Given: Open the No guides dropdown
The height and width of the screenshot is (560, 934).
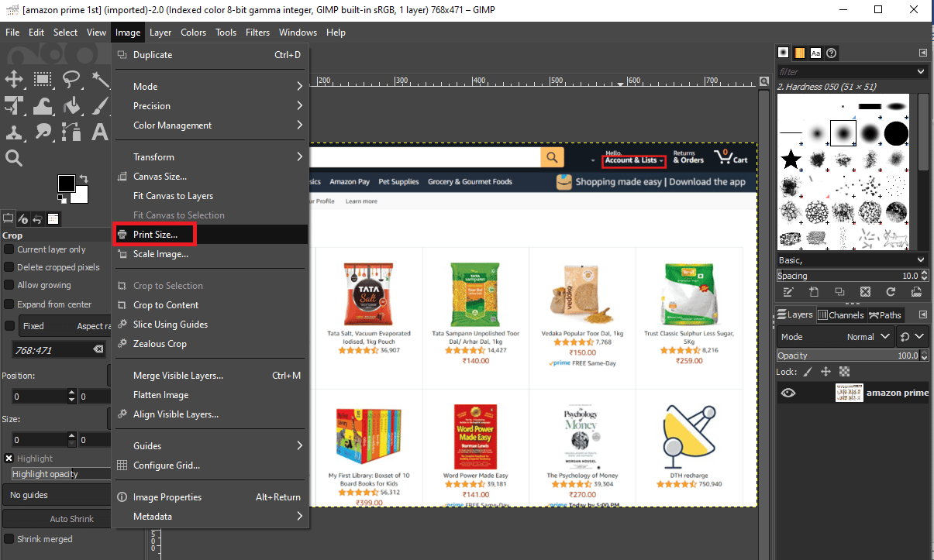Looking at the screenshot, I should [57, 495].
